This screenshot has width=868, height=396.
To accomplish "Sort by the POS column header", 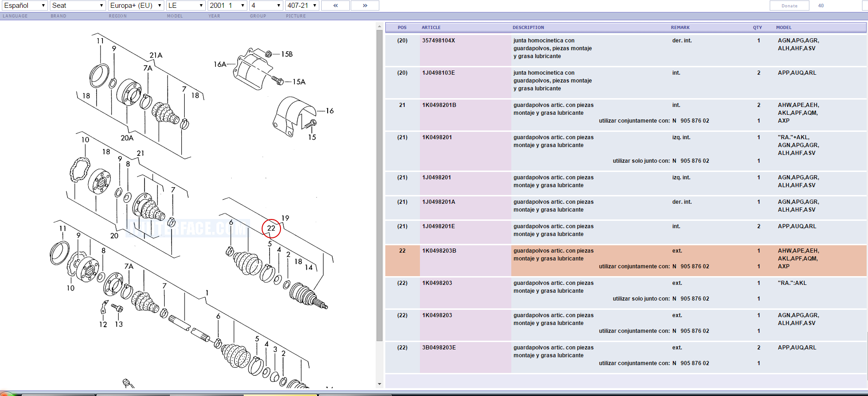I will point(402,28).
